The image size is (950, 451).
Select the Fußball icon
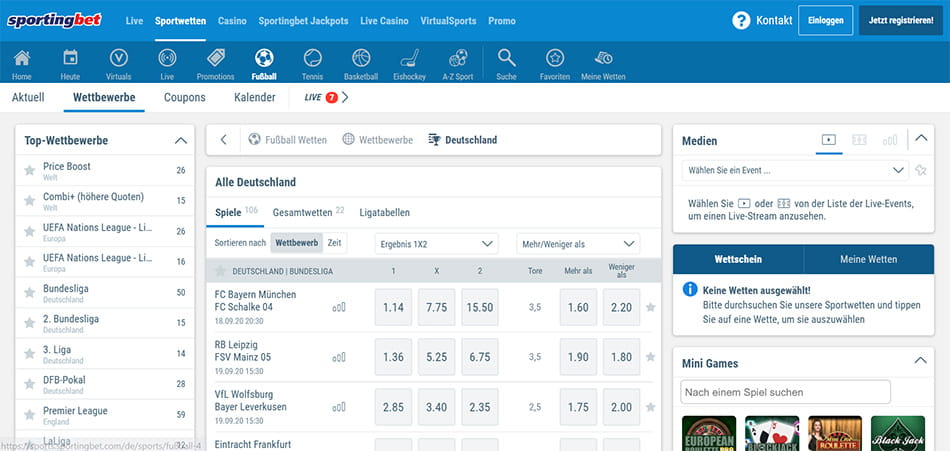pos(264,58)
